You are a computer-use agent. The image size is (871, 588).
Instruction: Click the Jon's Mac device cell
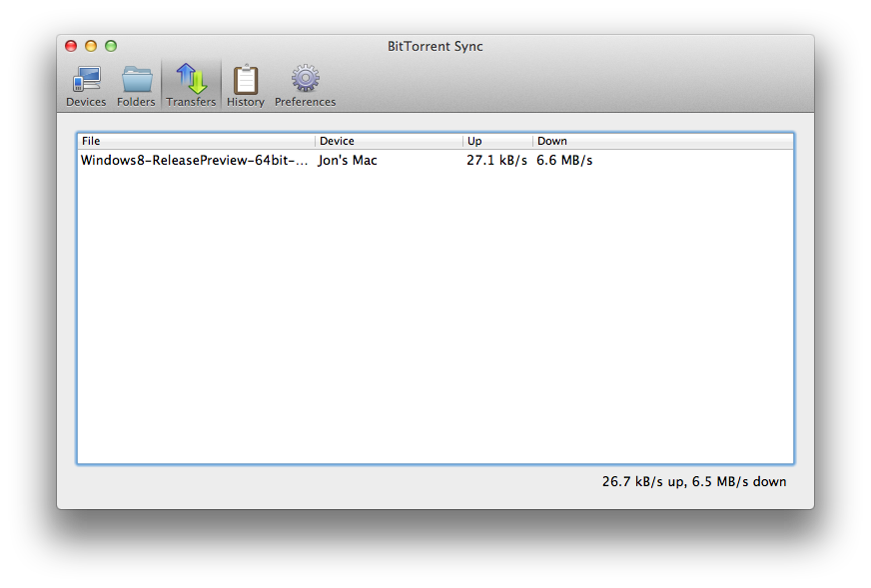348,161
